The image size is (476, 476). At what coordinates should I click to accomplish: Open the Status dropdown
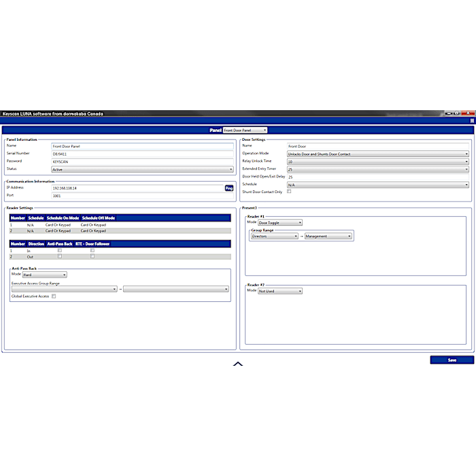point(142,169)
